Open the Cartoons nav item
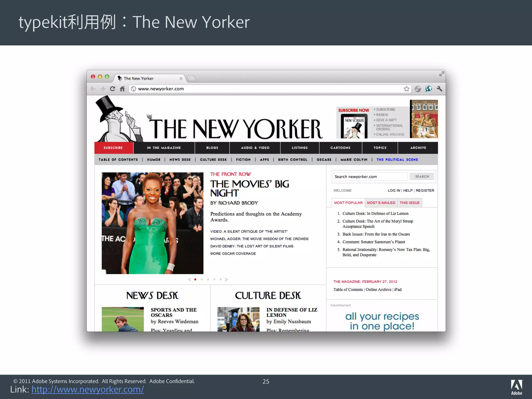This screenshot has width=532, height=399. tap(341, 148)
